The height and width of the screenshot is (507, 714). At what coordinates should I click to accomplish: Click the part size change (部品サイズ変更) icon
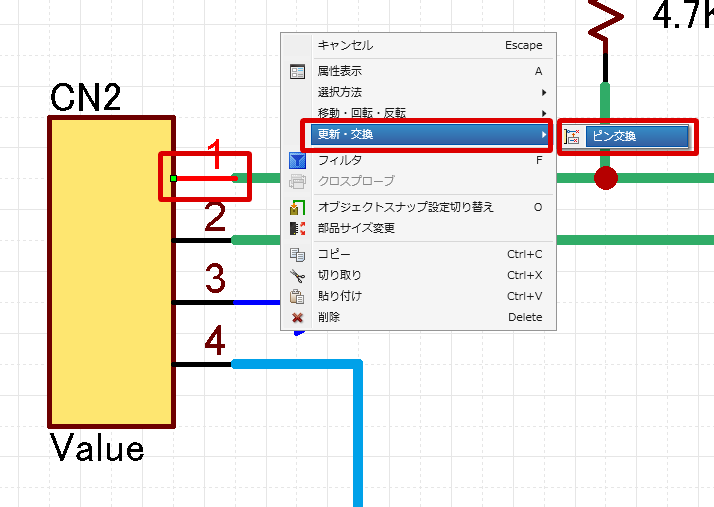tap(297, 228)
